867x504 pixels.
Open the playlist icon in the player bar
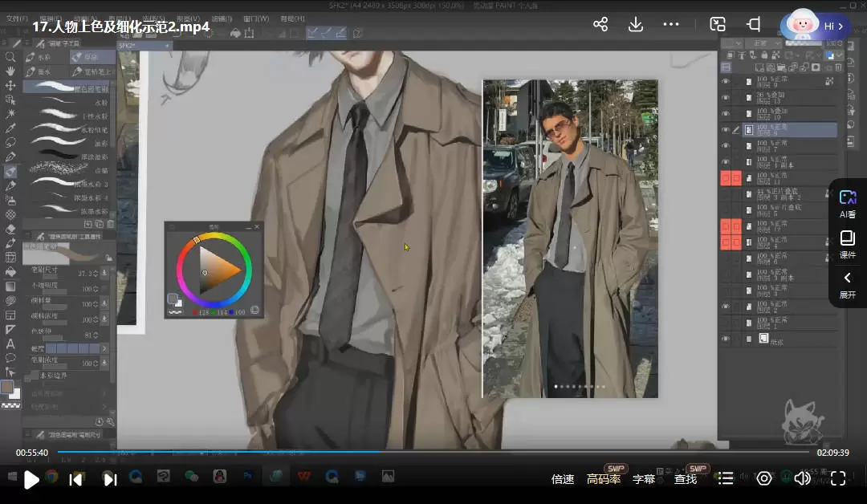726,478
